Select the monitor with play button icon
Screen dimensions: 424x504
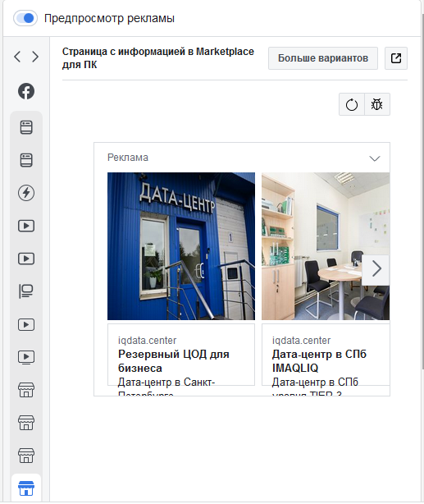(26, 357)
